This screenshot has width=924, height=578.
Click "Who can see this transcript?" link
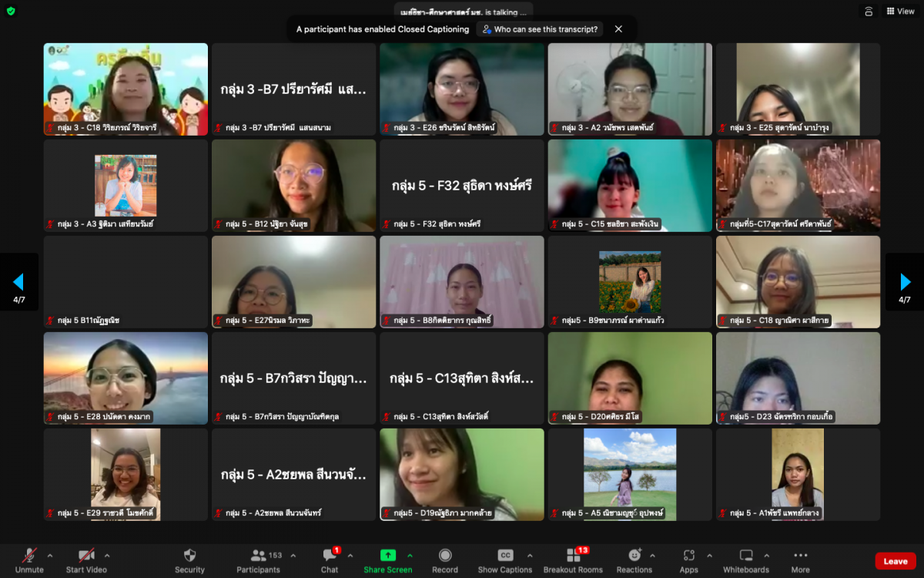(x=539, y=29)
